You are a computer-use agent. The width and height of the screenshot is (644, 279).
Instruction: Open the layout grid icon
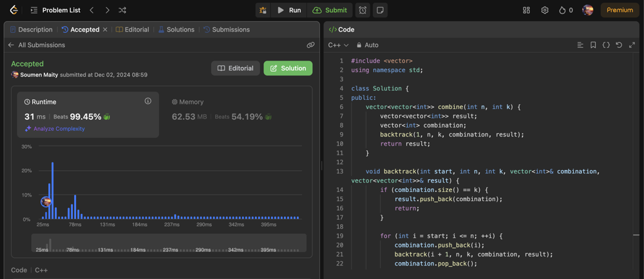[x=526, y=10]
